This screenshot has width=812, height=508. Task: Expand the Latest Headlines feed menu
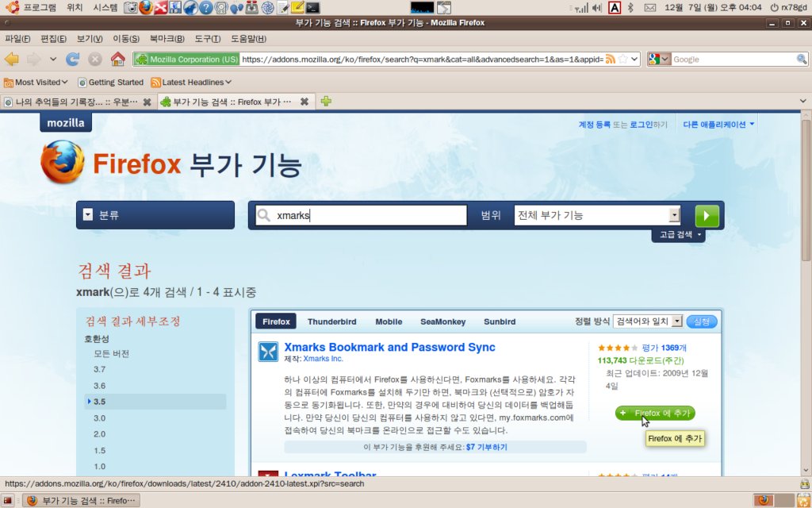pos(191,82)
